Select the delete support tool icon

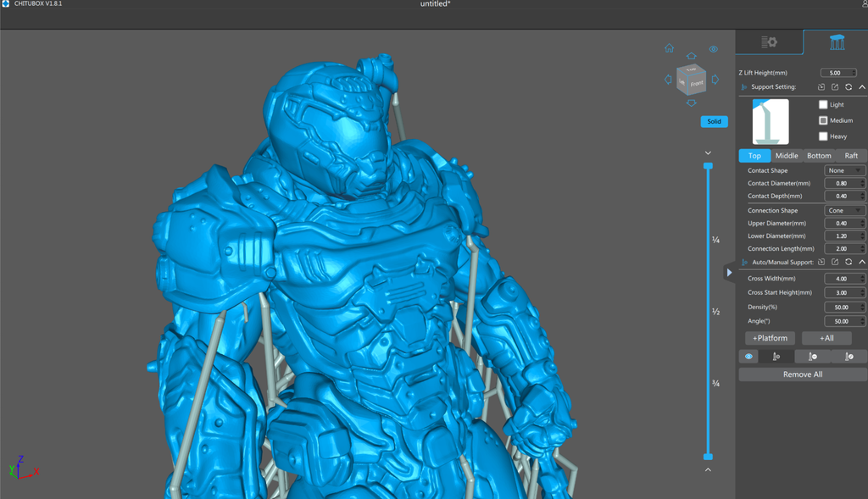point(813,356)
